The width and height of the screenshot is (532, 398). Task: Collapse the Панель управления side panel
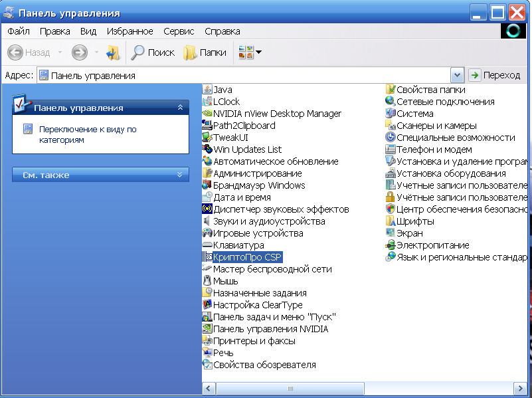[180, 108]
